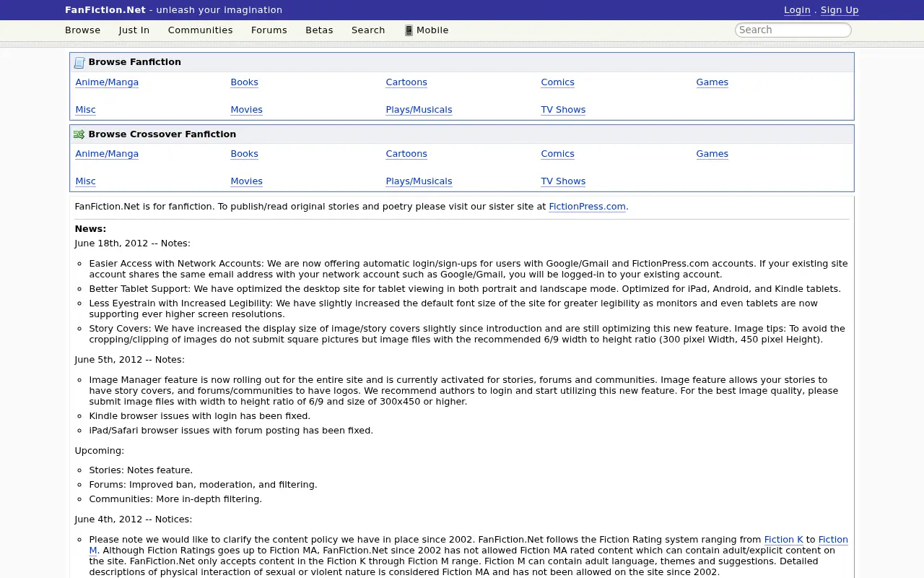Click the Fiction M rating link
The width and height of the screenshot is (924, 578).
tap(833, 540)
